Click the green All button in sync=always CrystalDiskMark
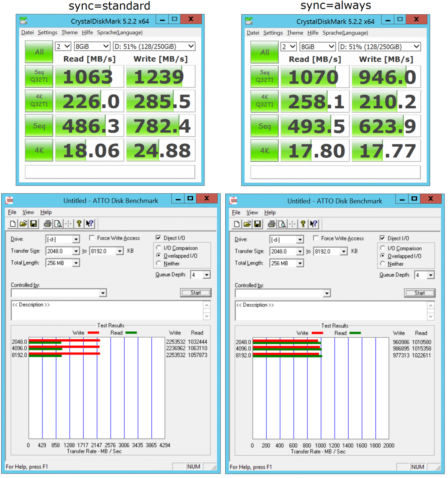 (265, 53)
